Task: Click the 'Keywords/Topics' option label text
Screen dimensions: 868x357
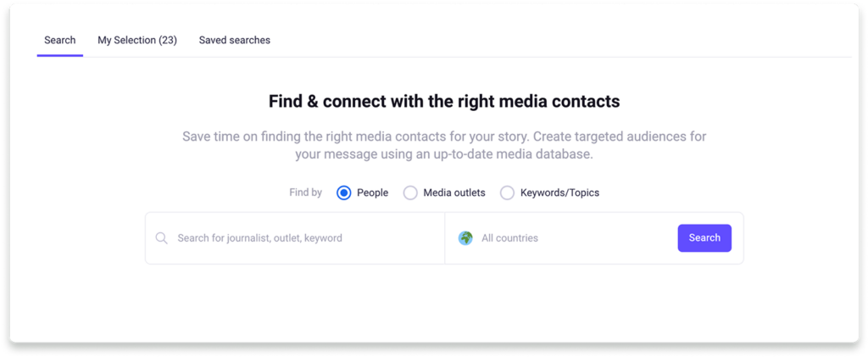Action: point(559,192)
